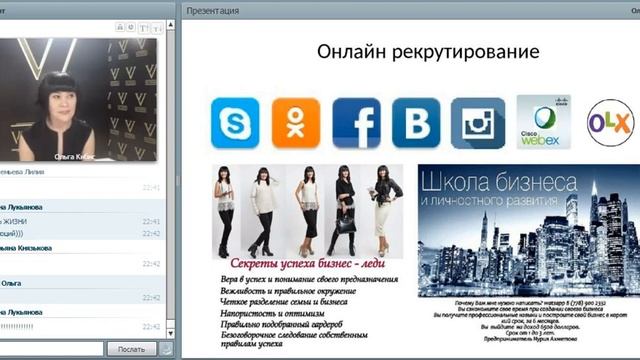The image size is (640, 360).
Task: Click the Презентация panel title
Action: 213,11
